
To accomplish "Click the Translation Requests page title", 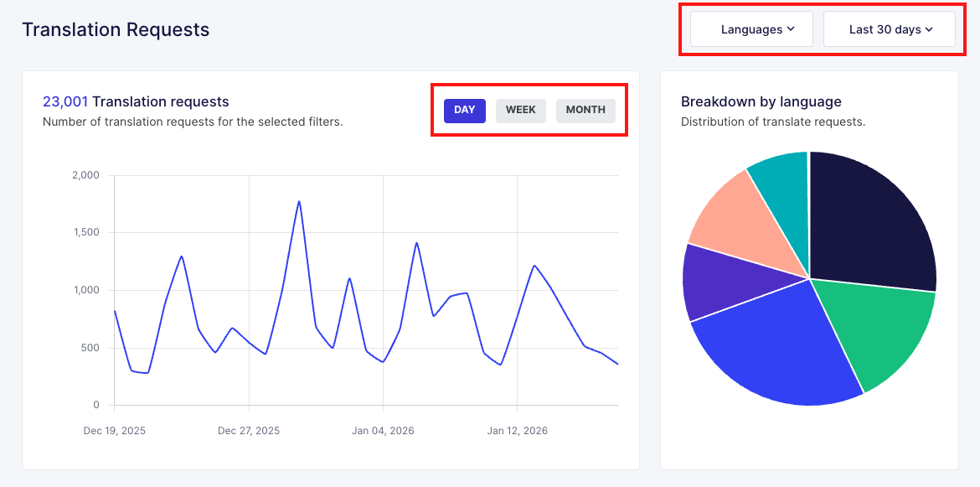I will [116, 29].
